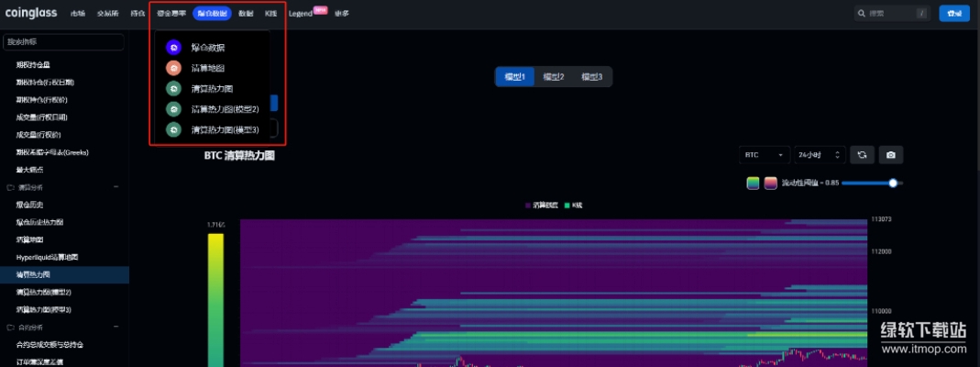
Task: Click the green 清算热力图 icon in the dropdown
Action: [x=173, y=89]
